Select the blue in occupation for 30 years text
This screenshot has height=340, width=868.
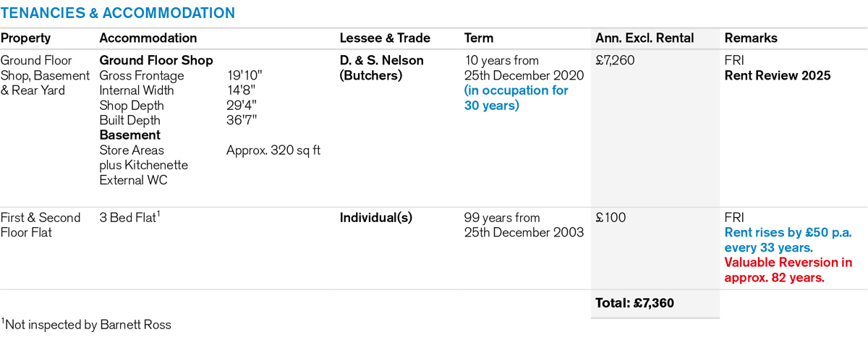tap(516, 98)
